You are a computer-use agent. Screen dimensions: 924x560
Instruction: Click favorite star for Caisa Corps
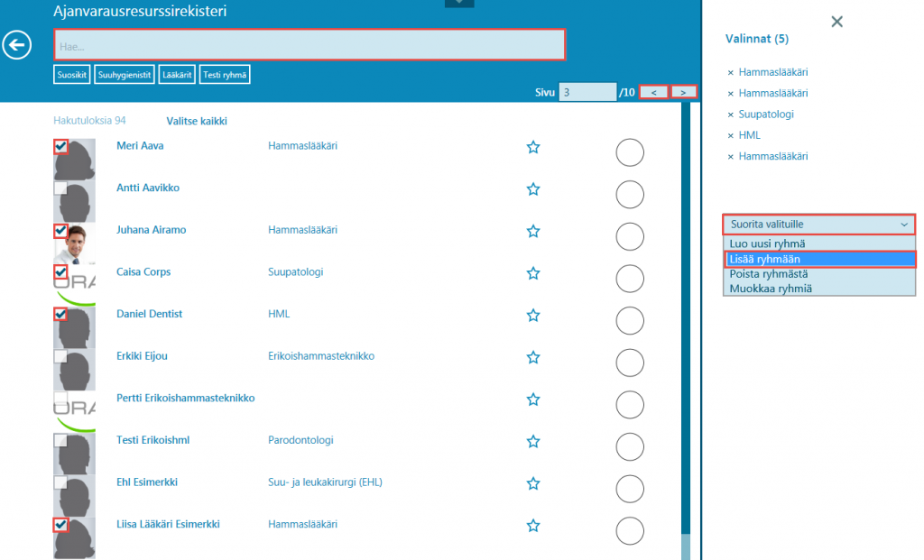tap(533, 273)
